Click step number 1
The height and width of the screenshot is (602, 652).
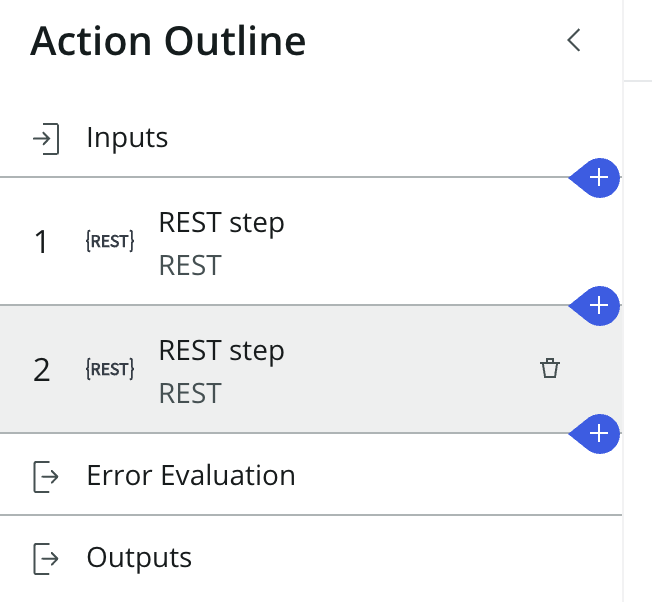click(41, 242)
